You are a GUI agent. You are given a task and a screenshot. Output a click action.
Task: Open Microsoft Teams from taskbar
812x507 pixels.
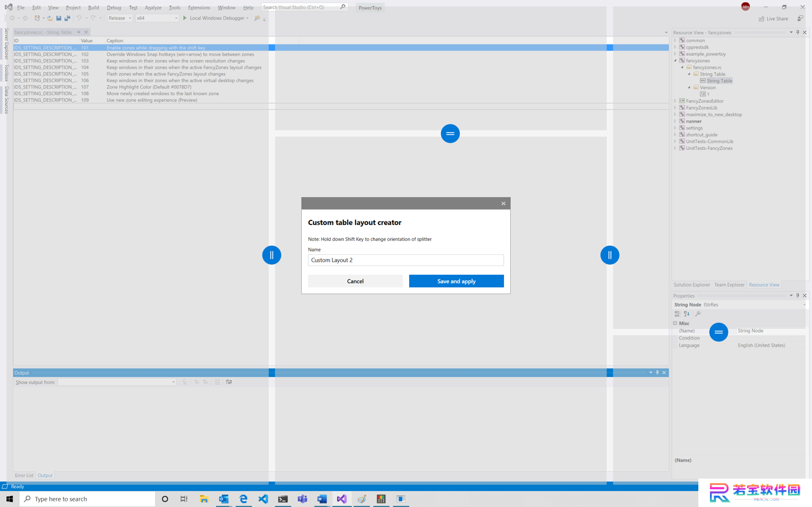[x=302, y=499]
